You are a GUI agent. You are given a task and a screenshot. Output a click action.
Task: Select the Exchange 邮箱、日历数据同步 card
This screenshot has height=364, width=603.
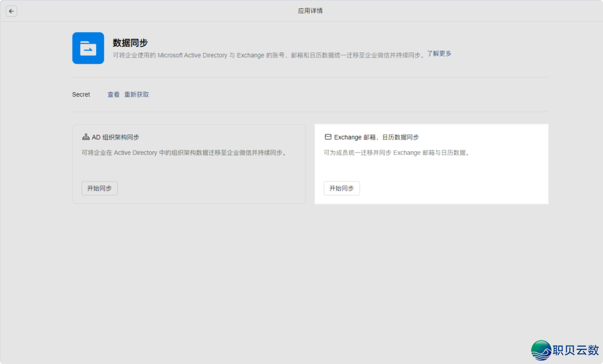click(x=431, y=164)
